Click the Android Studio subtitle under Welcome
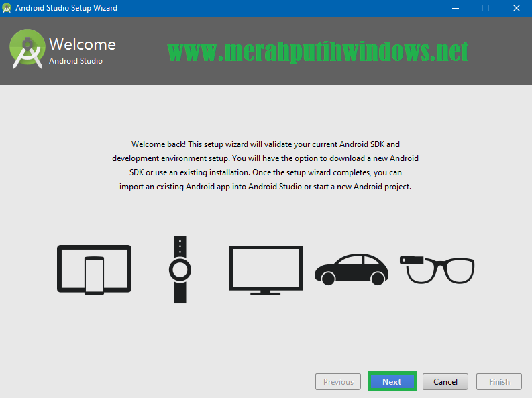Screen dimensions: 532x398 [76, 61]
